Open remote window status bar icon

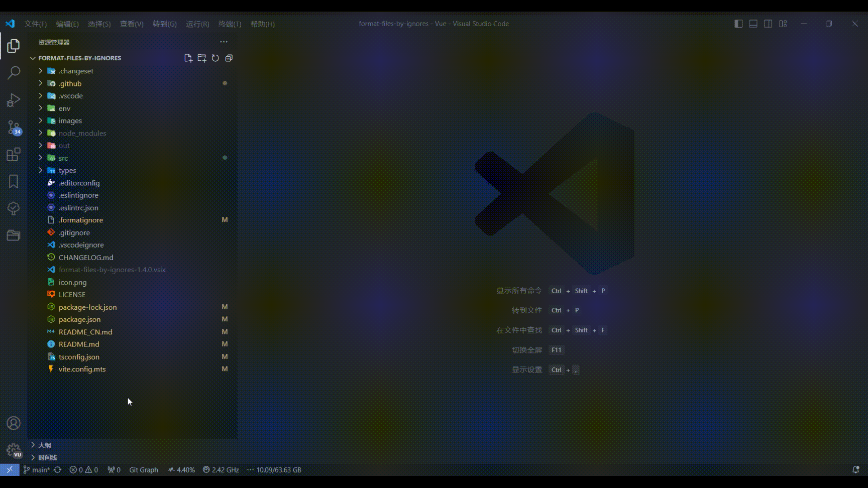[x=10, y=470]
